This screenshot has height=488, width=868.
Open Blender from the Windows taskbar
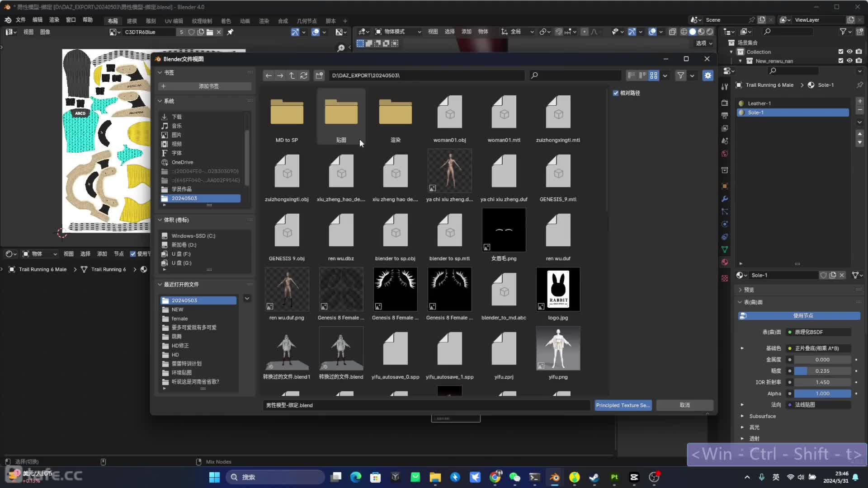554,477
